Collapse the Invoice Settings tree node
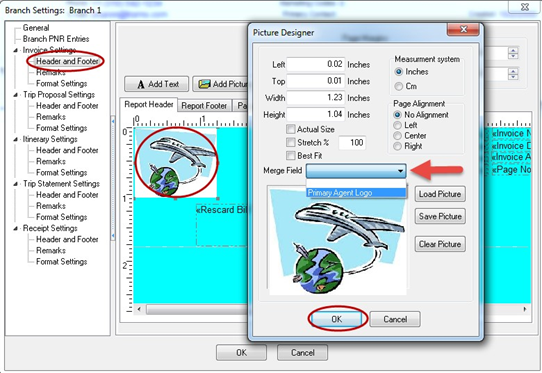The height and width of the screenshot is (373, 542). click(16, 50)
